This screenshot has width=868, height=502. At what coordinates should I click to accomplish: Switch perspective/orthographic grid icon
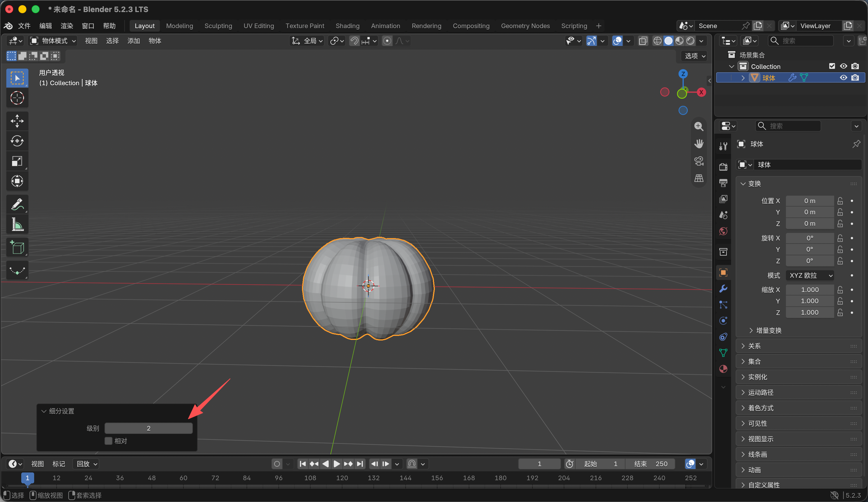(x=699, y=178)
